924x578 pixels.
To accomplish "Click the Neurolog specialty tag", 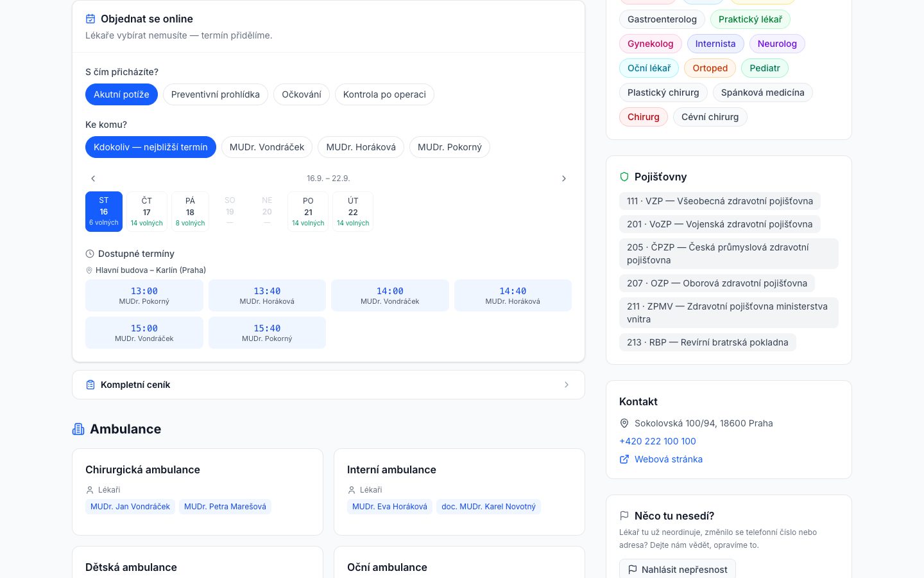I will click(777, 44).
